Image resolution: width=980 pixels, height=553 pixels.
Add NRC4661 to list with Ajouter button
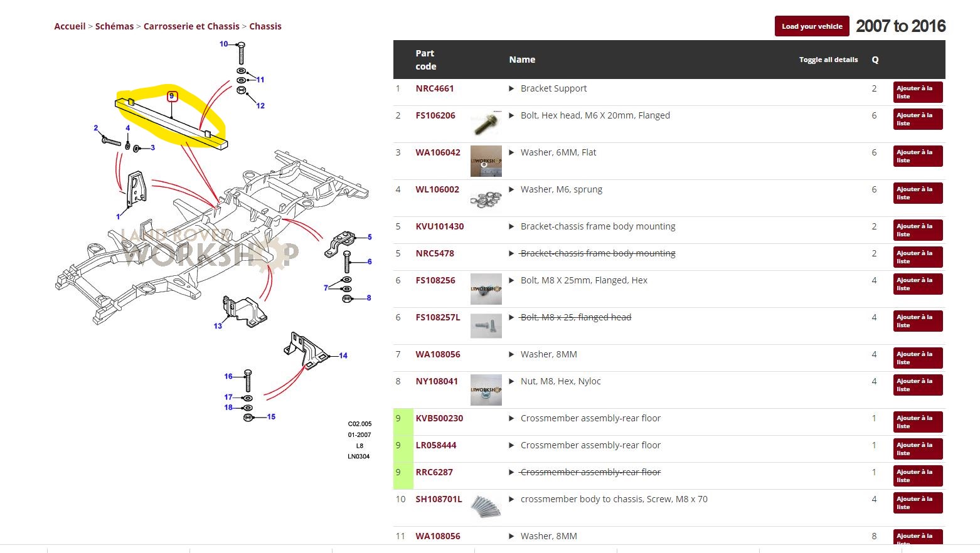point(917,92)
